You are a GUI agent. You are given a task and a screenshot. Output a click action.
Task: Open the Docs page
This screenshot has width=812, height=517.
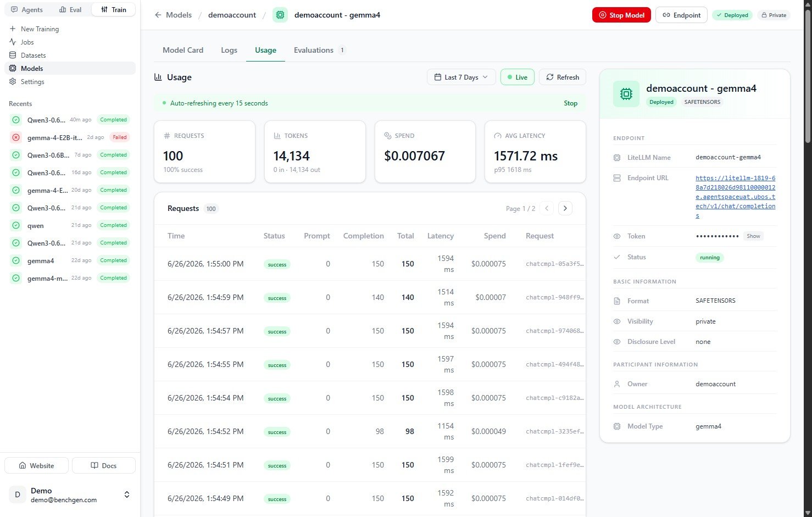click(x=104, y=465)
